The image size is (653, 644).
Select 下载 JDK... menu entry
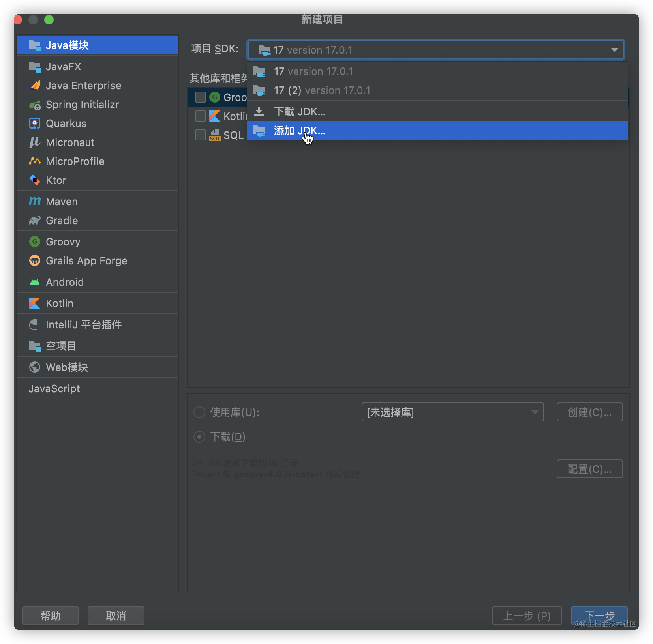click(x=437, y=112)
